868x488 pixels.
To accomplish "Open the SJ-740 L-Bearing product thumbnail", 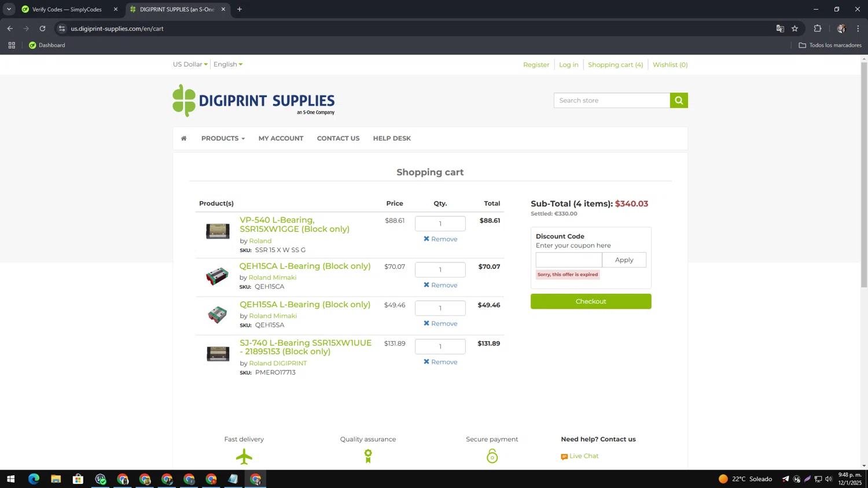I will pos(218,353).
